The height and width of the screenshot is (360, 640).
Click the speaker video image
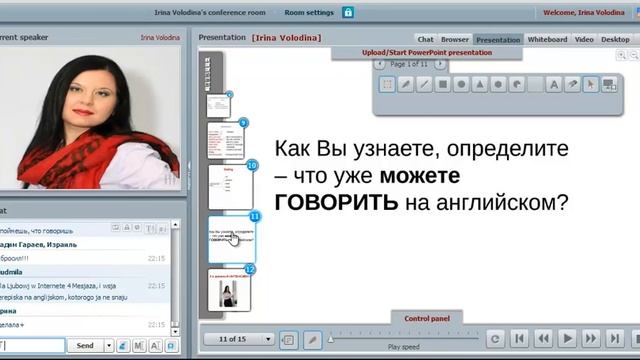[x=90, y=118]
